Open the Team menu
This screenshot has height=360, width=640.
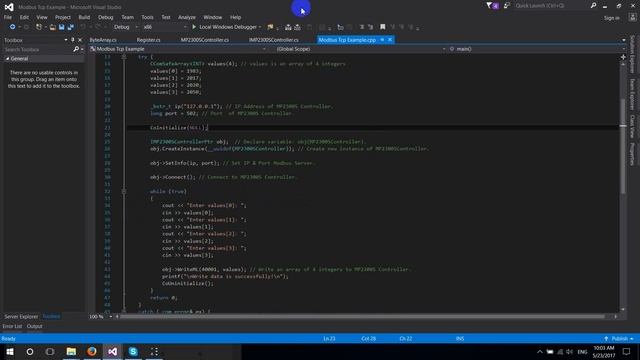coord(127,17)
